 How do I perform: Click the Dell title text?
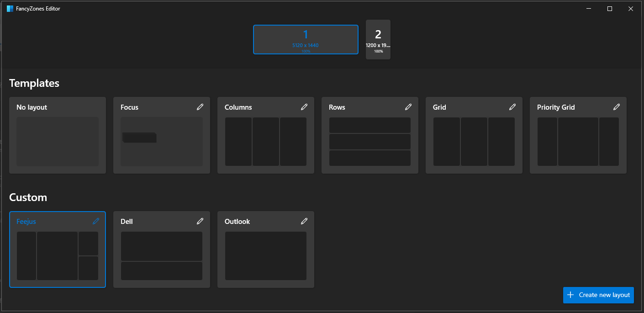[x=127, y=222]
